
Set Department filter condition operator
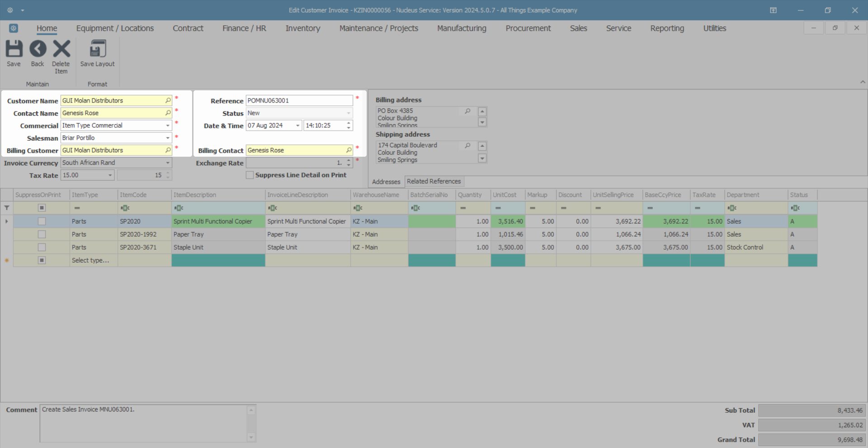732,208
